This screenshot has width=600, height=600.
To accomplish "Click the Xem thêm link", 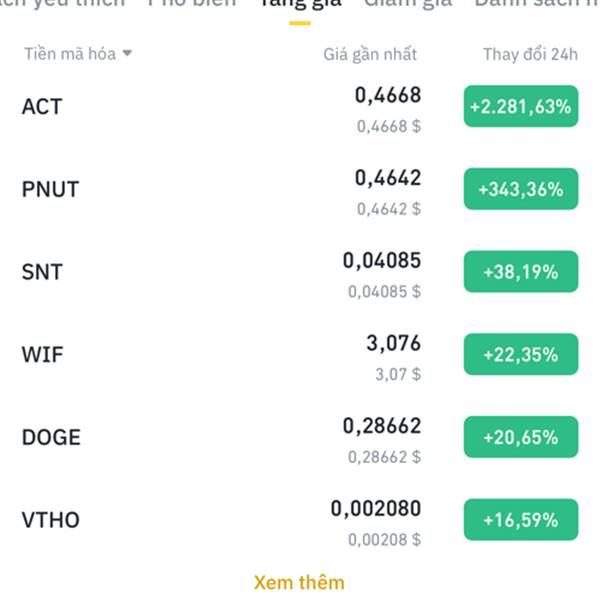I will [x=299, y=582].
